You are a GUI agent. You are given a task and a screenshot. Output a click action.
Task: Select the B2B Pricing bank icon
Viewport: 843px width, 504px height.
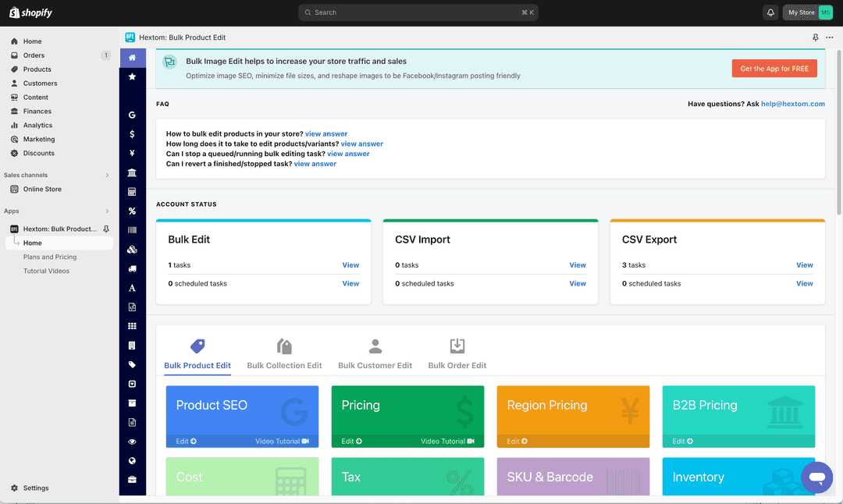[132, 172]
